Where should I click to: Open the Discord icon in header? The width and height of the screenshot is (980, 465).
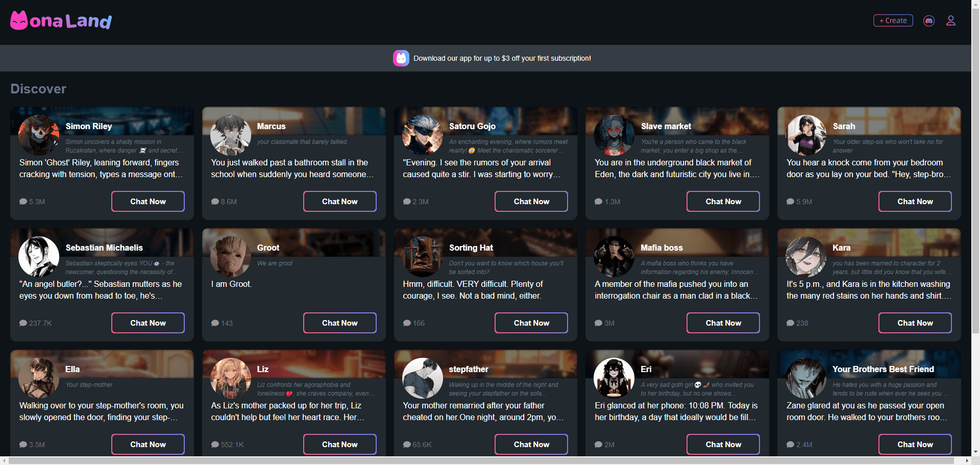[x=929, y=21]
